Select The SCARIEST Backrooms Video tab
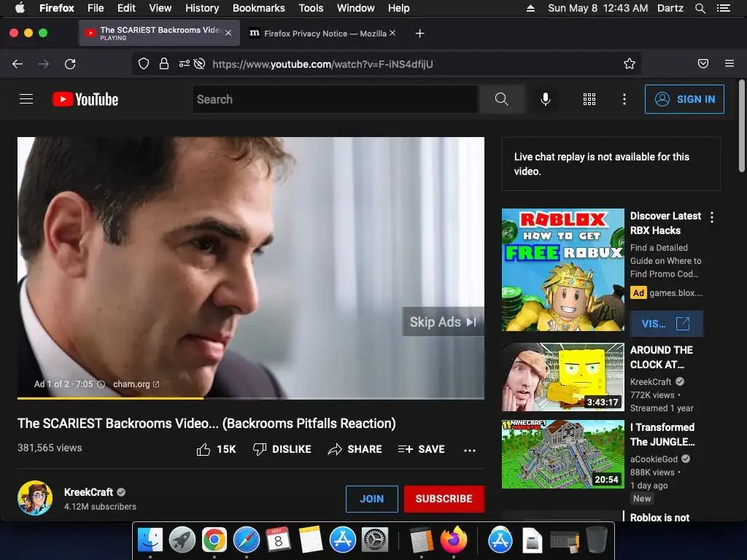747x560 pixels. point(159,34)
